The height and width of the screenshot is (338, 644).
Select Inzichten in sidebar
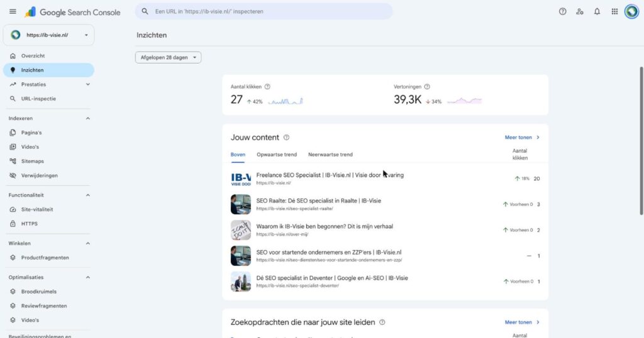(48, 70)
